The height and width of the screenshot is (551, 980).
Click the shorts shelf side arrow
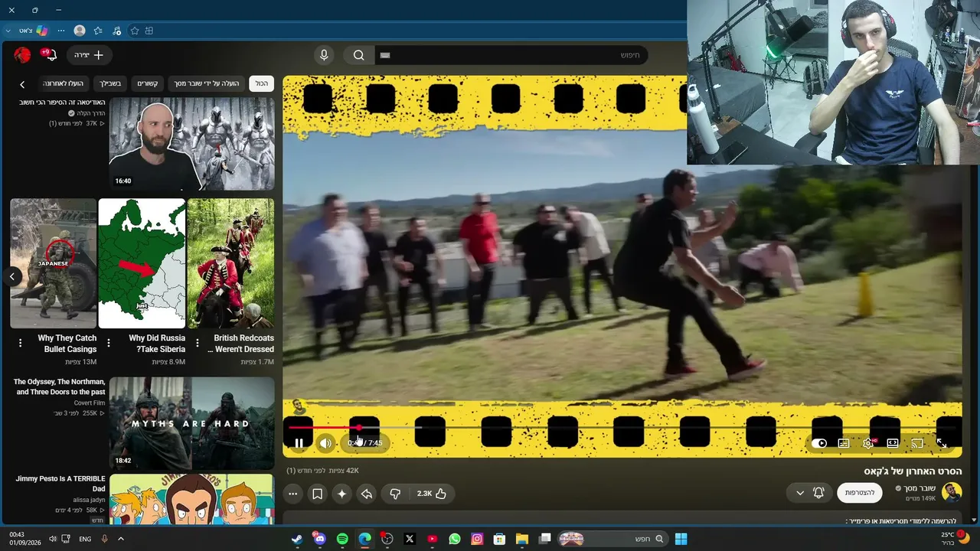[x=11, y=276]
